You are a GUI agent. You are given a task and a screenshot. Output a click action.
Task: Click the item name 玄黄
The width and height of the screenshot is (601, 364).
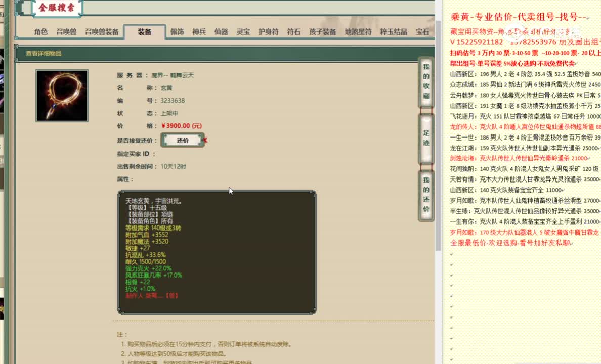166,88
